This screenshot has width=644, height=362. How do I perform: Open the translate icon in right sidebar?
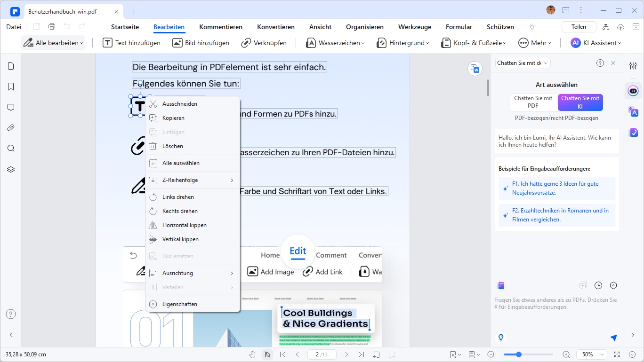[633, 111]
